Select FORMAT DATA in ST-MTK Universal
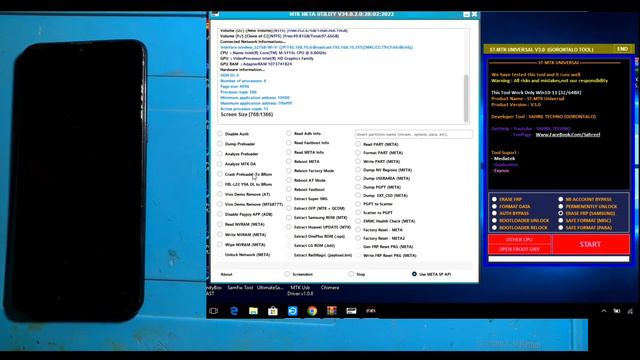Screen dimensions: 640x360 point(511,207)
